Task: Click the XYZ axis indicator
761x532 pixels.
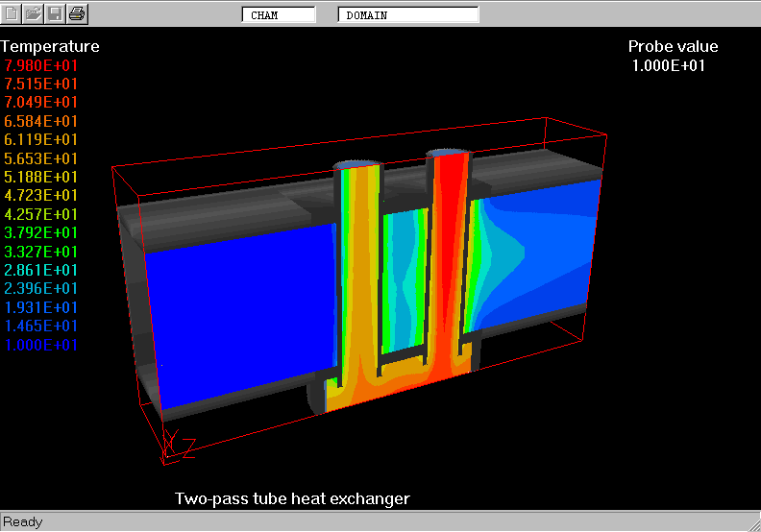Action: coord(177,444)
